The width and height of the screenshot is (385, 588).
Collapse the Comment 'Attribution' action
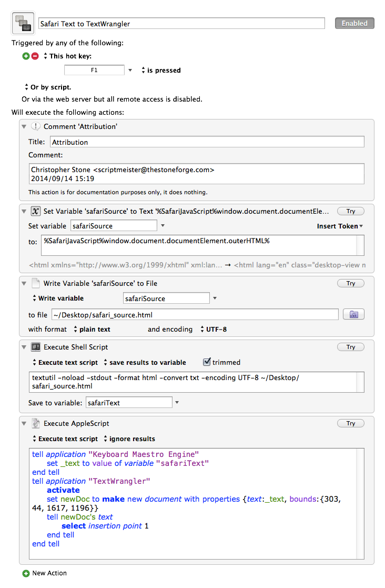pyautogui.click(x=24, y=127)
